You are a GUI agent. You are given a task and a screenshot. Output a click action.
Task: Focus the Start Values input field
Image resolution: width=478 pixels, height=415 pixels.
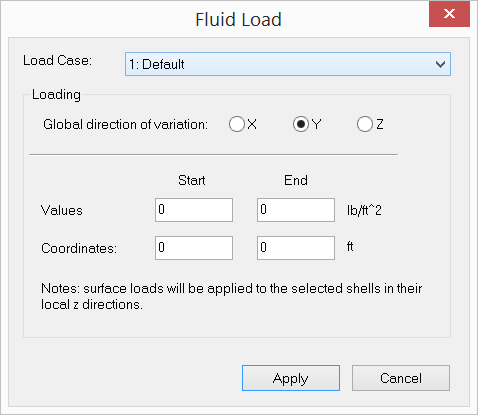coord(194,210)
